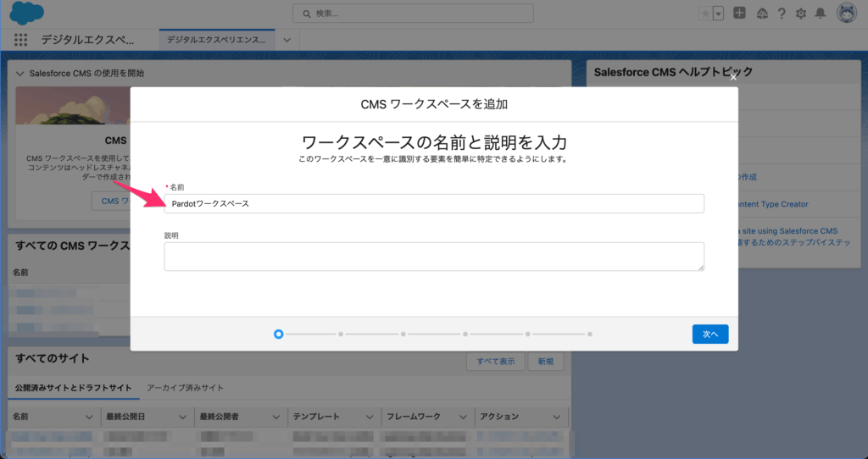Open the アクション column dropdown
Image resolution: width=868 pixels, height=459 pixels.
click(x=557, y=417)
